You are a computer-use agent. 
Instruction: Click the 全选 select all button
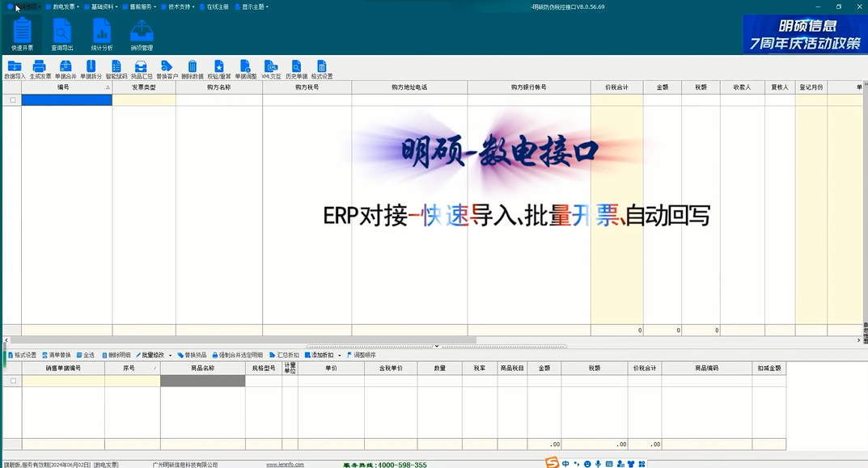point(85,355)
